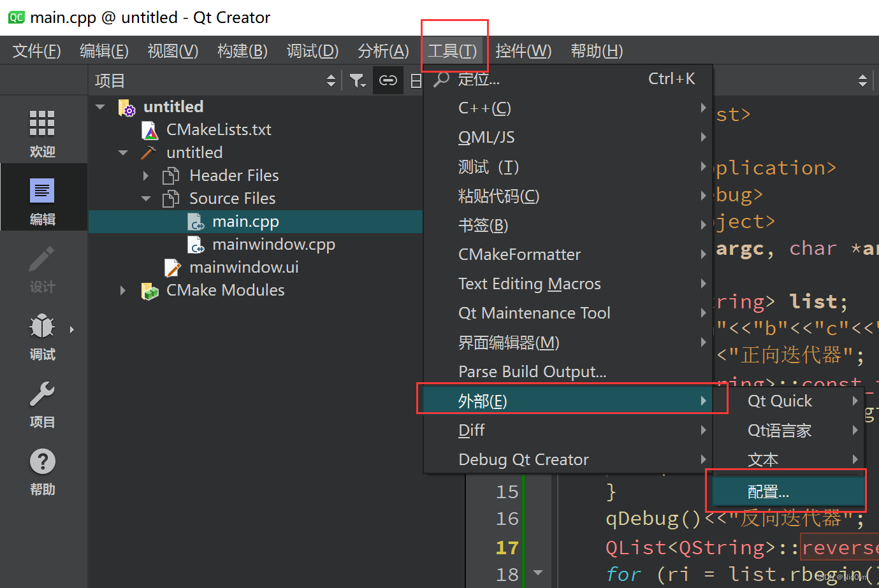Switch to Edit (编辑) mode icon
Screen dimensions: 879x588
click(42, 199)
